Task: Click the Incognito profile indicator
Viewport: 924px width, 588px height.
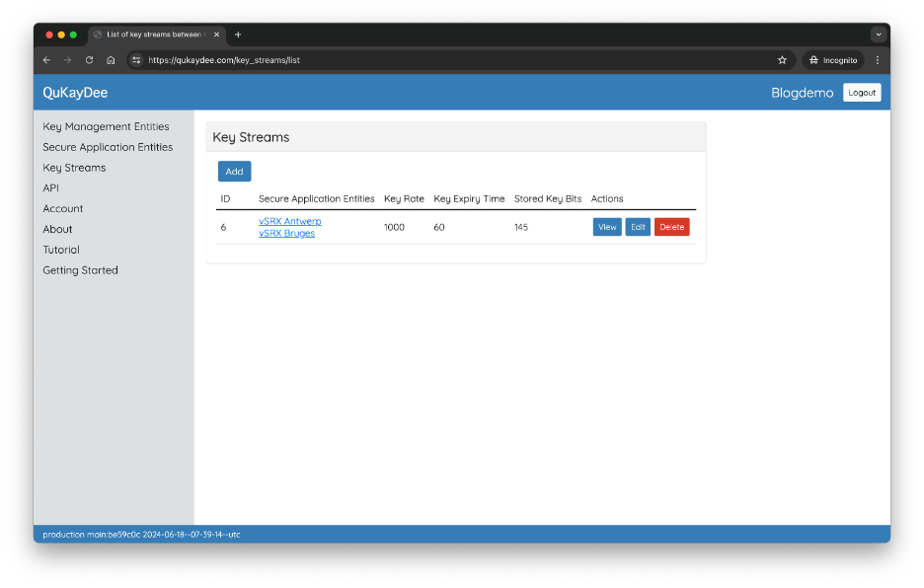Action: pyautogui.click(x=833, y=60)
